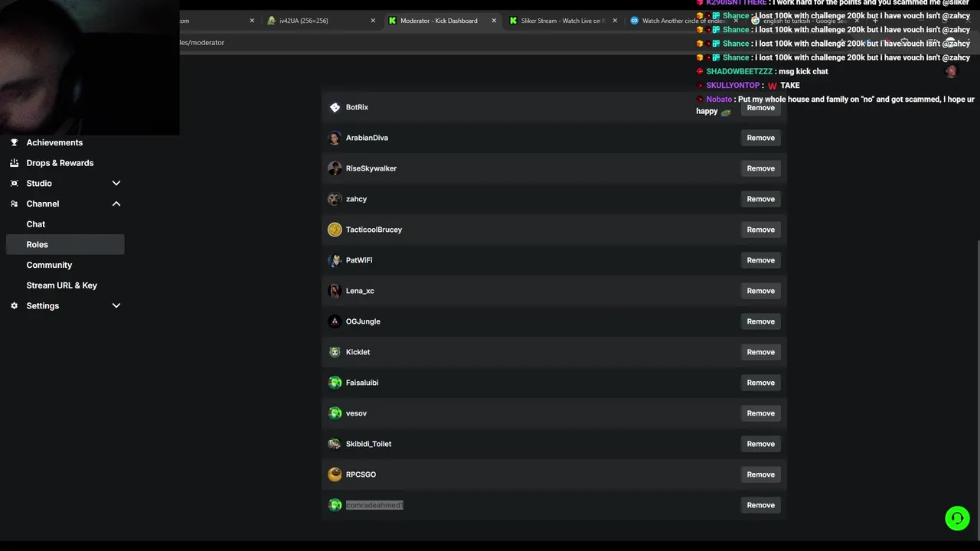Click the green support chat bubble icon
Viewport: 980px width, 551px height.
click(957, 518)
